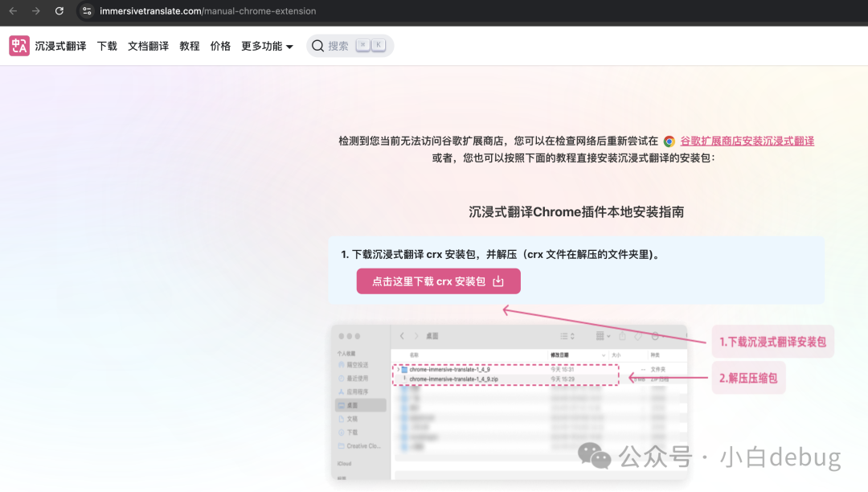Click the Chrome logo before the store link
This screenshot has width=868, height=492.
pos(669,141)
